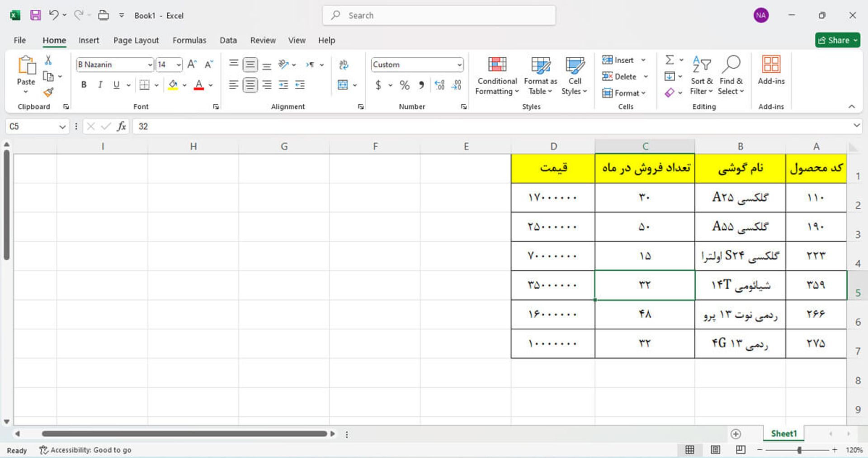Expand the formula bar chevron

tap(856, 126)
